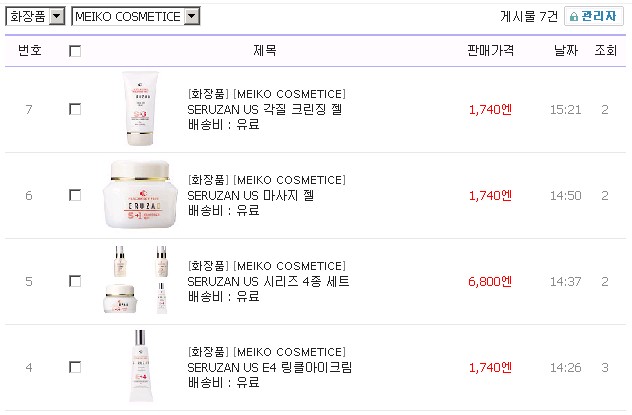Open SERUZAN US 각질 크린징 젤 link
Viewport: 632px width, 415px height.
pyautogui.click(x=265, y=109)
